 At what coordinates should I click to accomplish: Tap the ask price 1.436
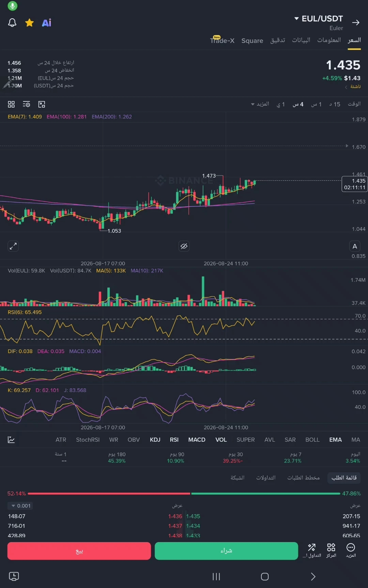pos(175,516)
